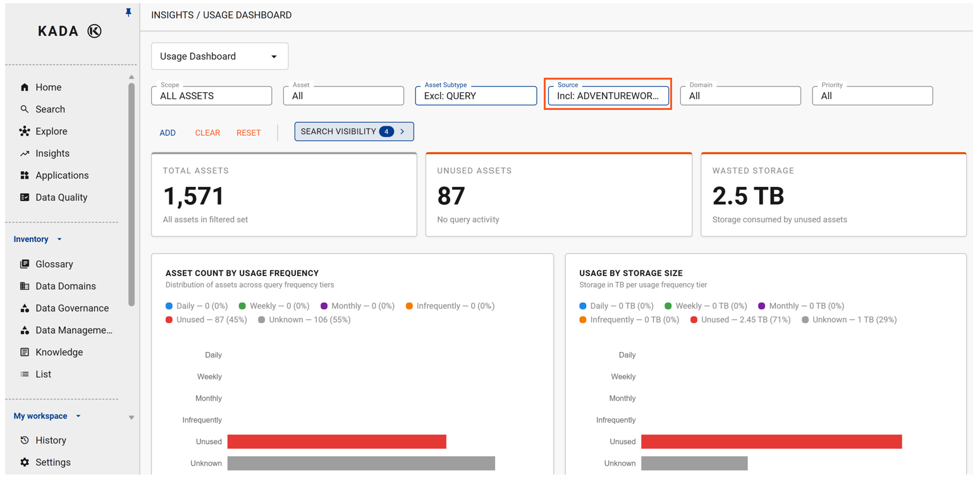
Task: Click the Search magnifier icon
Action: tap(25, 109)
